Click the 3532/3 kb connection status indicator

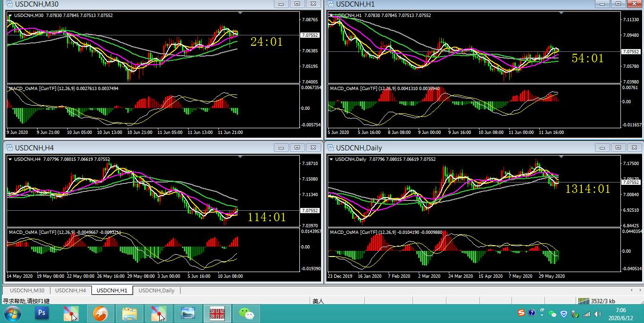tap(597, 301)
